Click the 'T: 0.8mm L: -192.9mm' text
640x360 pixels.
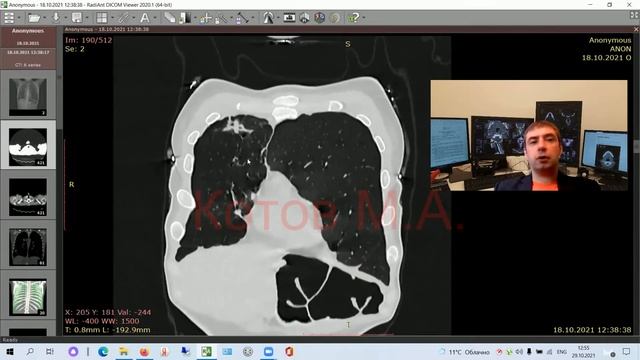pos(108,330)
